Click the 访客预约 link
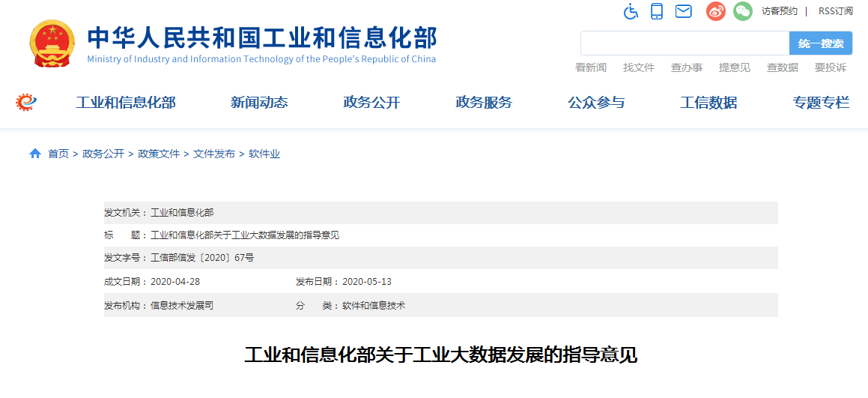The image size is (868, 398). tap(780, 11)
